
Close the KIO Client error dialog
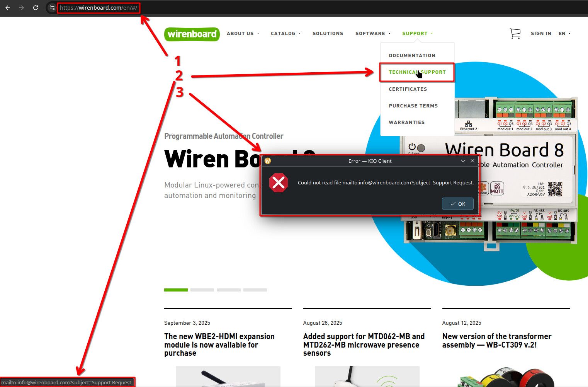472,161
